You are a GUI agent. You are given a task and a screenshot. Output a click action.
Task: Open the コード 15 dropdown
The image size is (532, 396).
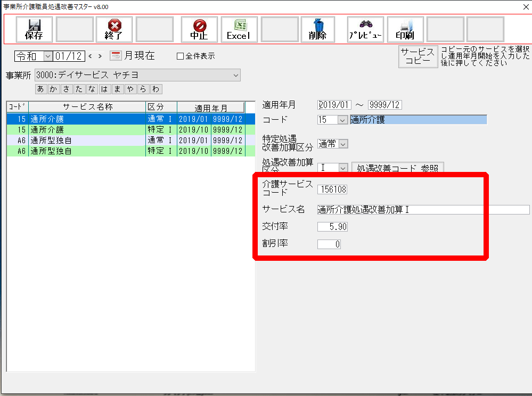click(342, 120)
